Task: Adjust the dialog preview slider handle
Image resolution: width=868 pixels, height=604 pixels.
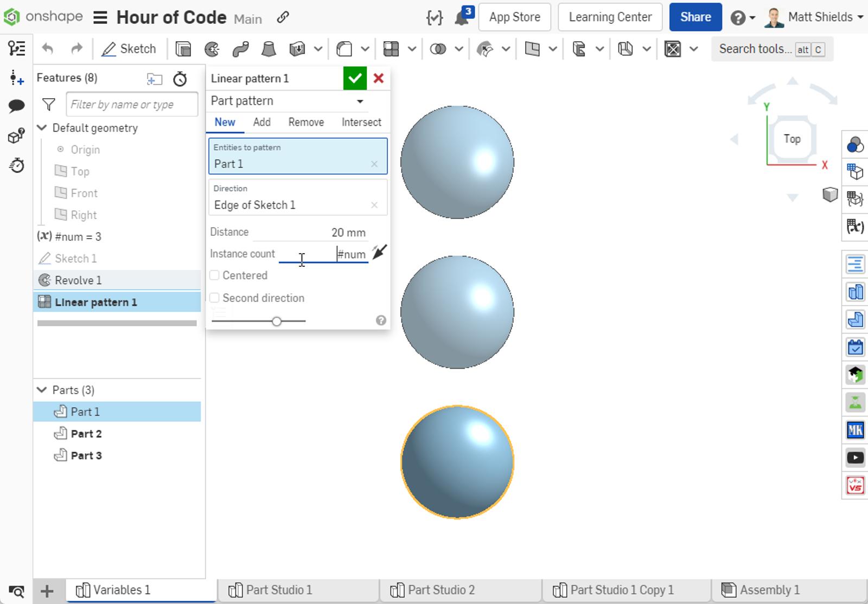Action: [277, 322]
